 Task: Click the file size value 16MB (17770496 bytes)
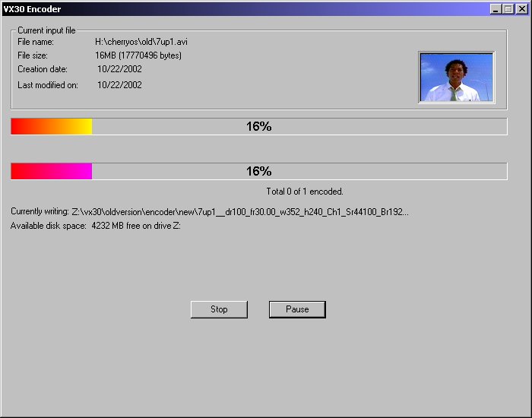click(x=138, y=55)
